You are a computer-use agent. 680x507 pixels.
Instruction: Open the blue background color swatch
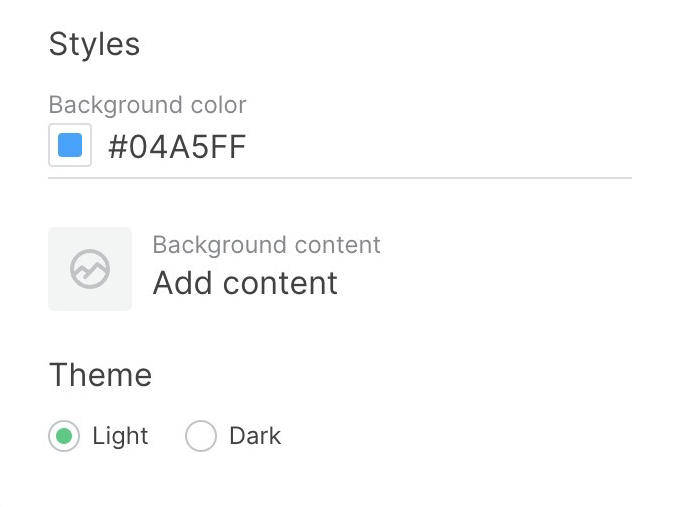click(70, 146)
